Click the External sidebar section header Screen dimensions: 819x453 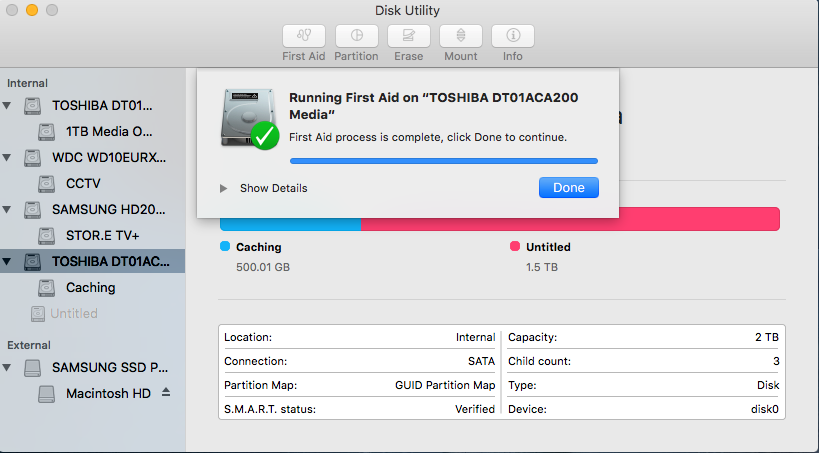[29, 345]
